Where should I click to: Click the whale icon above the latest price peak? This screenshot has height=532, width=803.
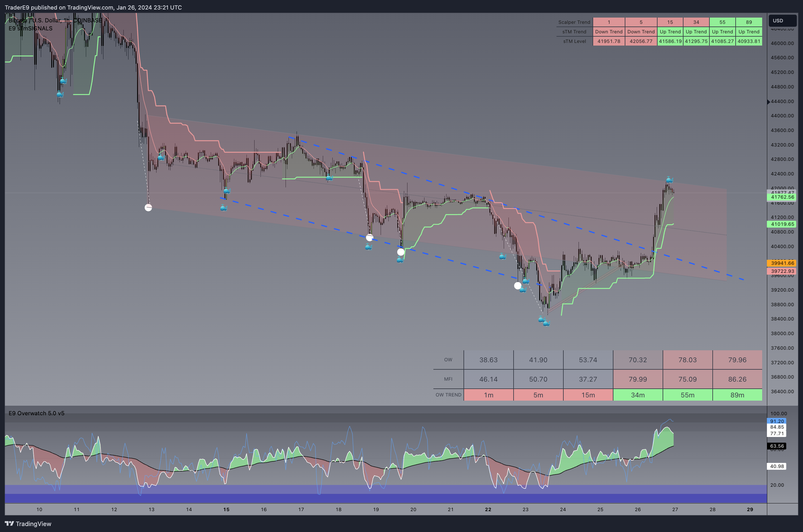(669, 180)
